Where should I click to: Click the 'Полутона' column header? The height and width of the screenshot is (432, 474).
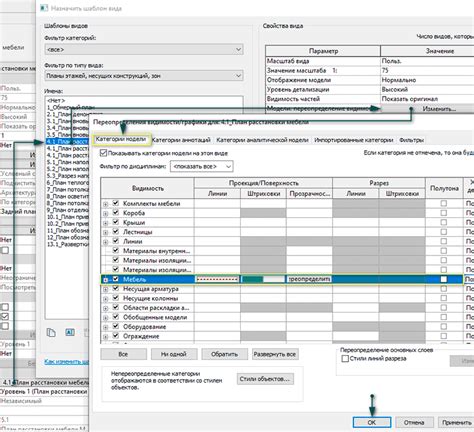pos(443,188)
